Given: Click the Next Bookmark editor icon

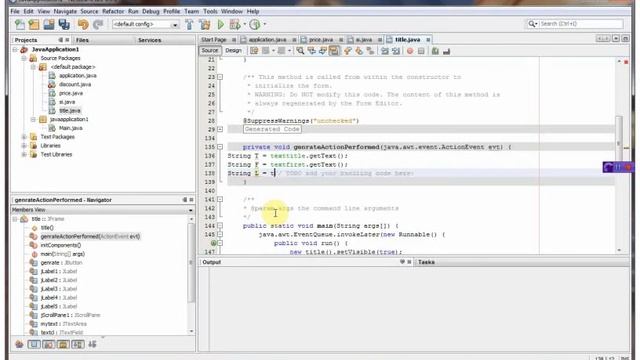Looking at the screenshot, I should (359, 51).
